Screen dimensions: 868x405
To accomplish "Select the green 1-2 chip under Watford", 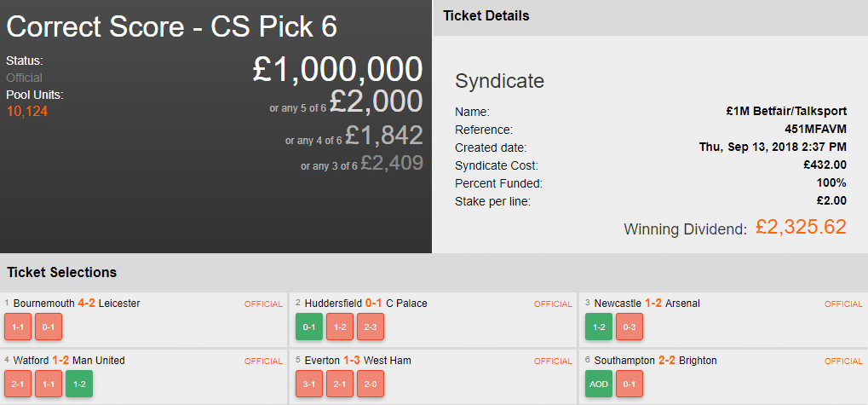I will (79, 384).
